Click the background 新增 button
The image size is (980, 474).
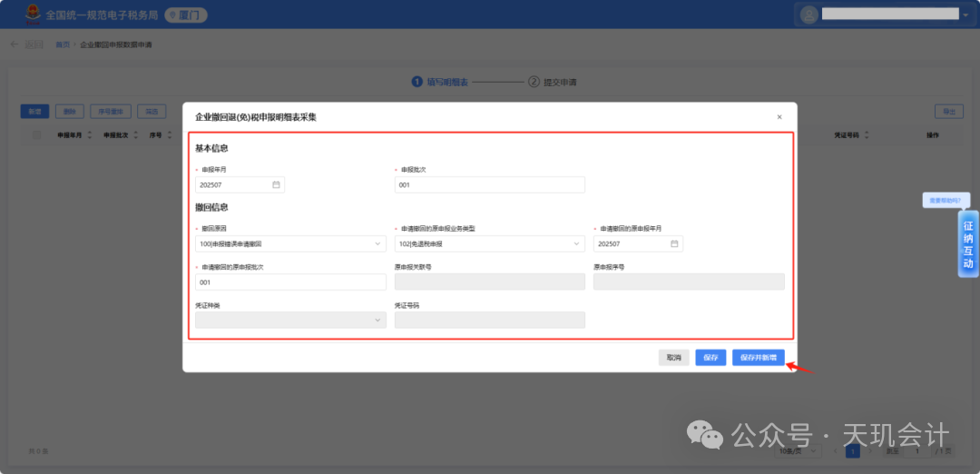(34, 112)
